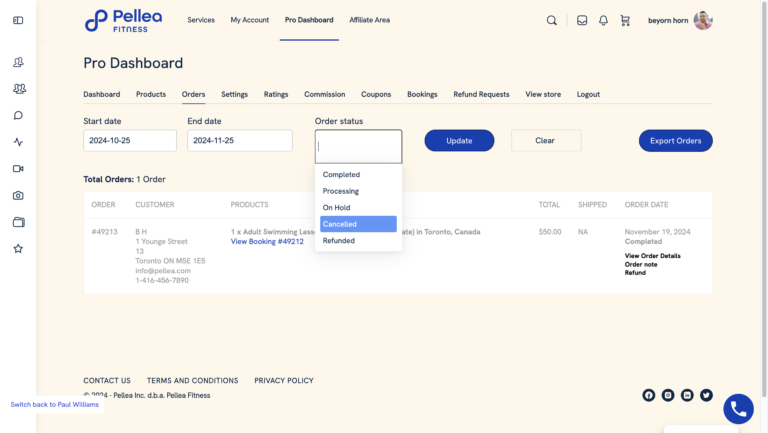Toggle the sidebar panel icon
Screen dimensions: 768x433
18,20
